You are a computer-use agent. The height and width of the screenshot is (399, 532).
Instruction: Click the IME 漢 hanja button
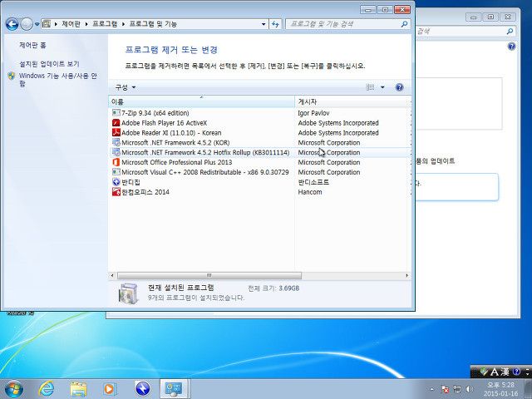tap(505, 372)
